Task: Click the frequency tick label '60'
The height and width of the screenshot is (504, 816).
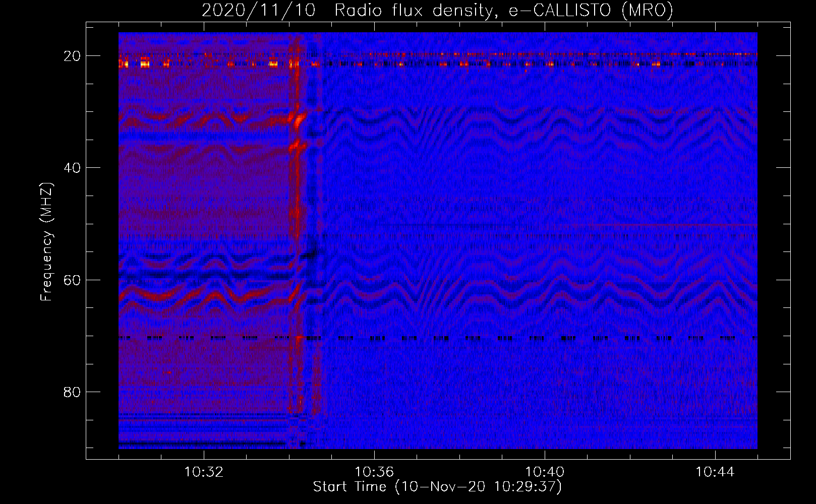Action: pos(73,280)
